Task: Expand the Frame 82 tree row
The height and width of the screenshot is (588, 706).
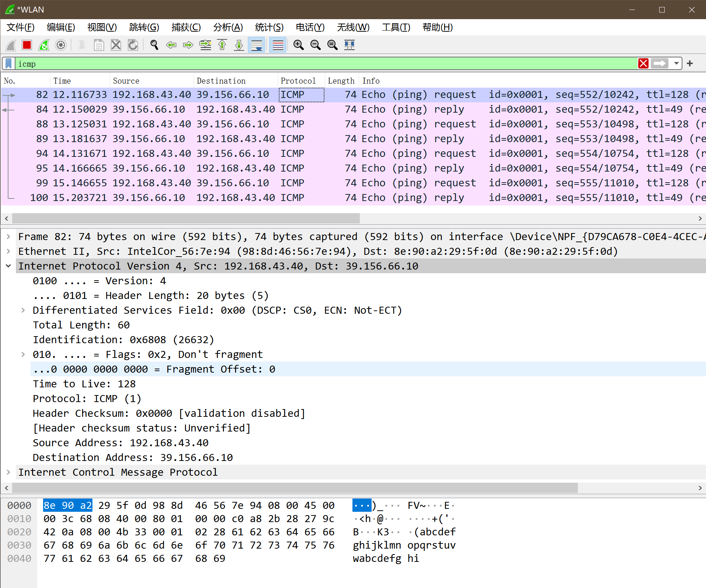Action: [x=8, y=236]
